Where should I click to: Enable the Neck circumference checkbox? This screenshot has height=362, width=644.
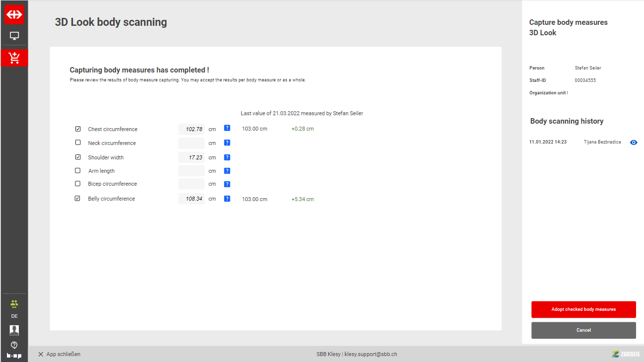tap(78, 143)
